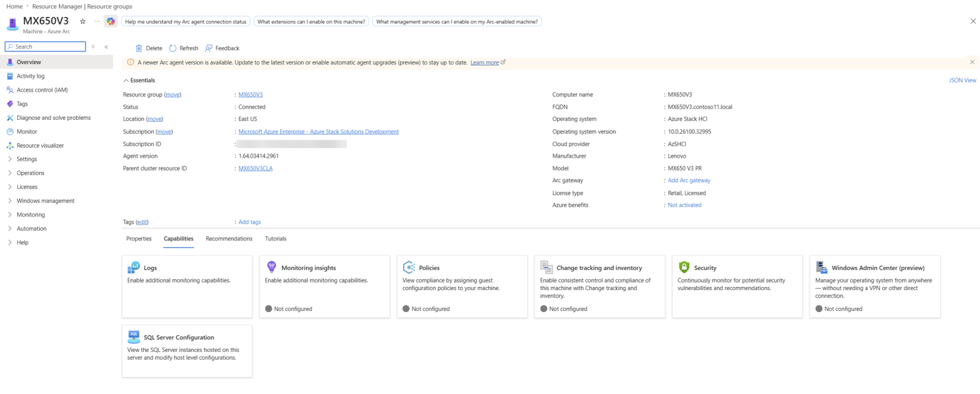
Task: Dismiss the newer Arc agent notification banner
Action: coord(972,62)
